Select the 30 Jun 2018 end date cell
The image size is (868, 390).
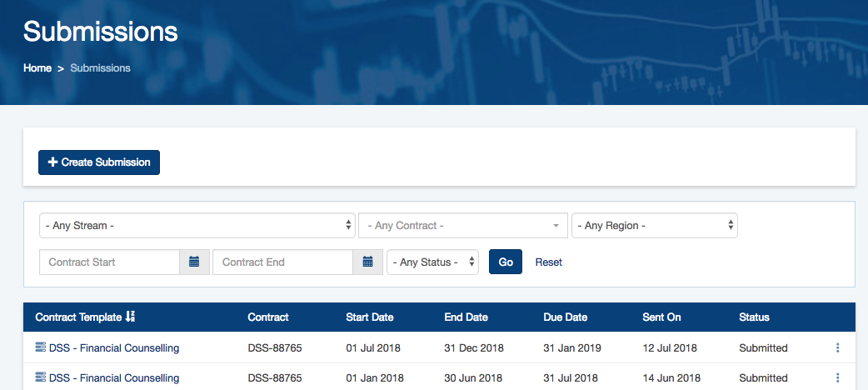pos(473,377)
